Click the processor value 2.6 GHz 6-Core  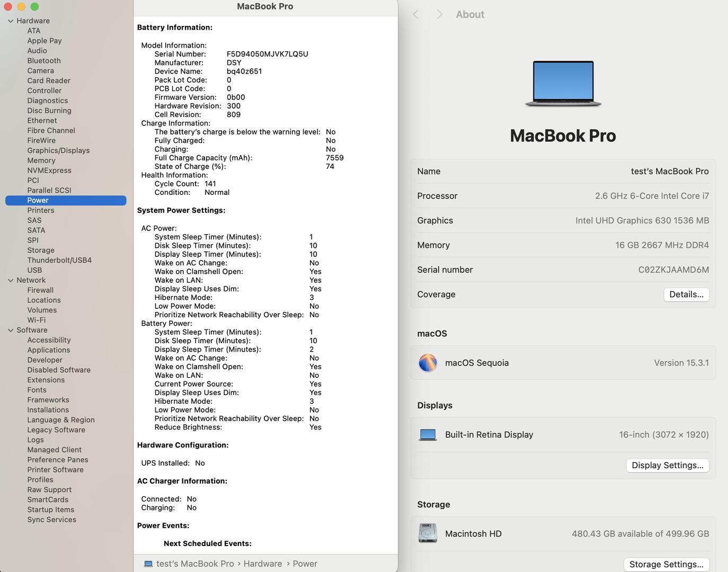click(652, 196)
